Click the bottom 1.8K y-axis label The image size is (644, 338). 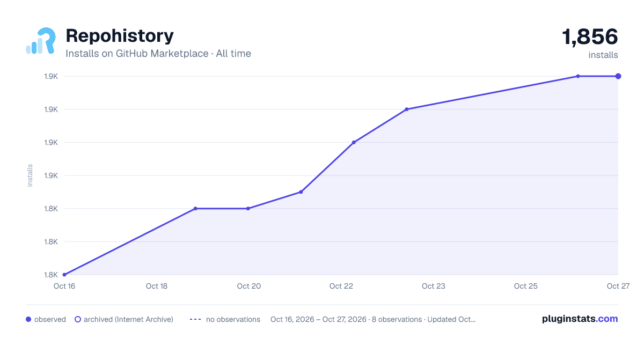(51, 275)
